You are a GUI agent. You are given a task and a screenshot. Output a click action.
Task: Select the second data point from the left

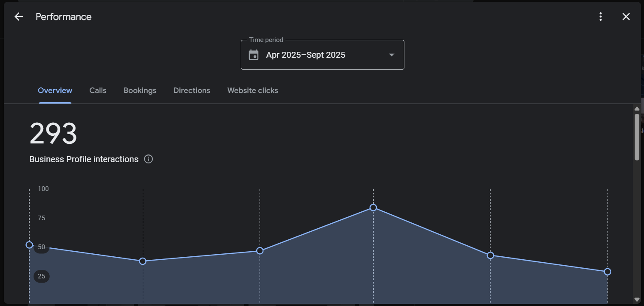click(143, 261)
